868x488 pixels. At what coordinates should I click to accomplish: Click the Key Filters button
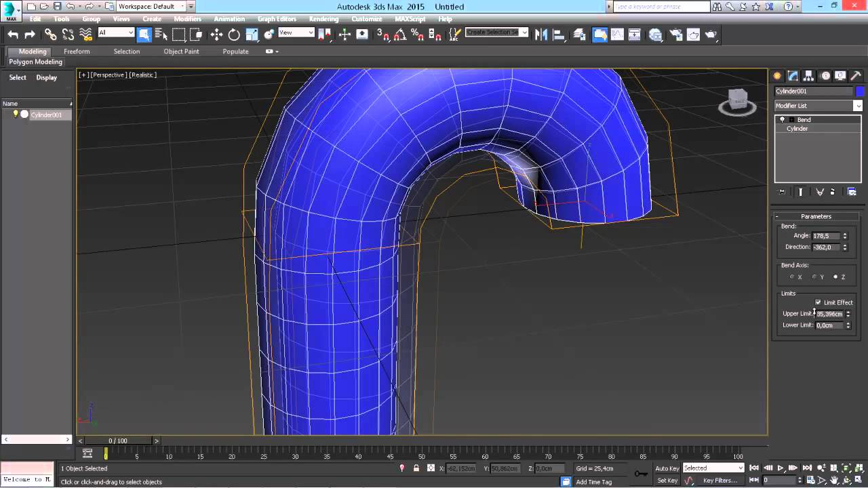click(x=720, y=481)
